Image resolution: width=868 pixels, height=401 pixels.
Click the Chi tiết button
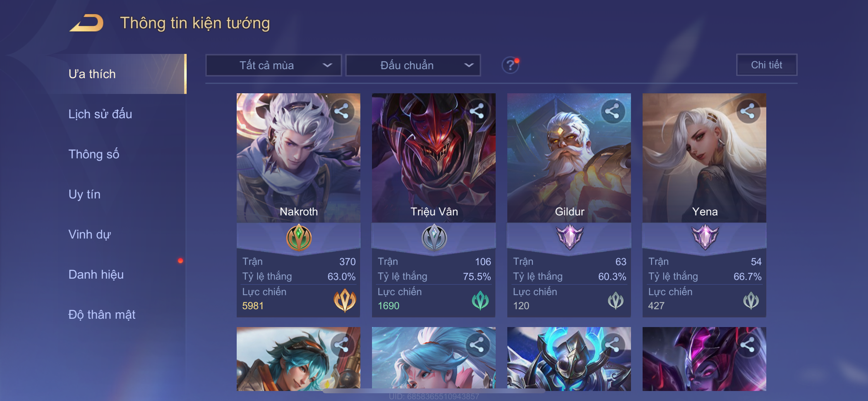pyautogui.click(x=766, y=65)
